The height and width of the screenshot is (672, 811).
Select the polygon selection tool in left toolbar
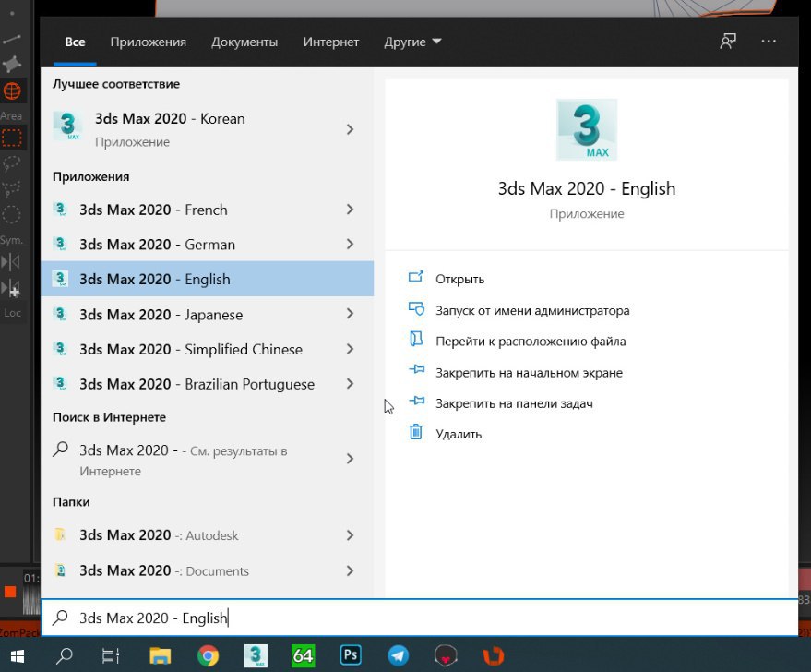click(x=11, y=189)
